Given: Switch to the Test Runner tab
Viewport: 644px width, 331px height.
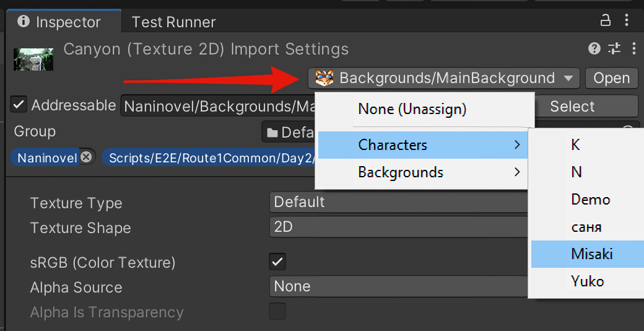Looking at the screenshot, I should [x=173, y=22].
